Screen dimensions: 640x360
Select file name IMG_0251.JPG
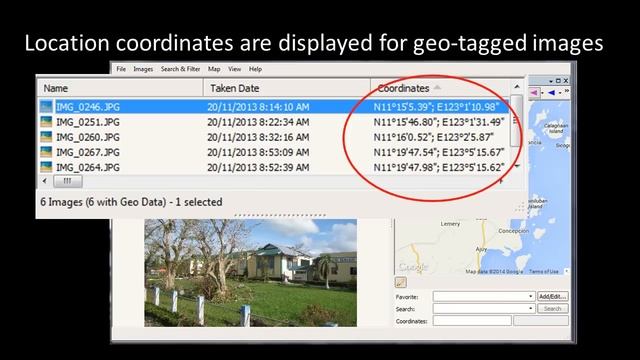(x=88, y=122)
